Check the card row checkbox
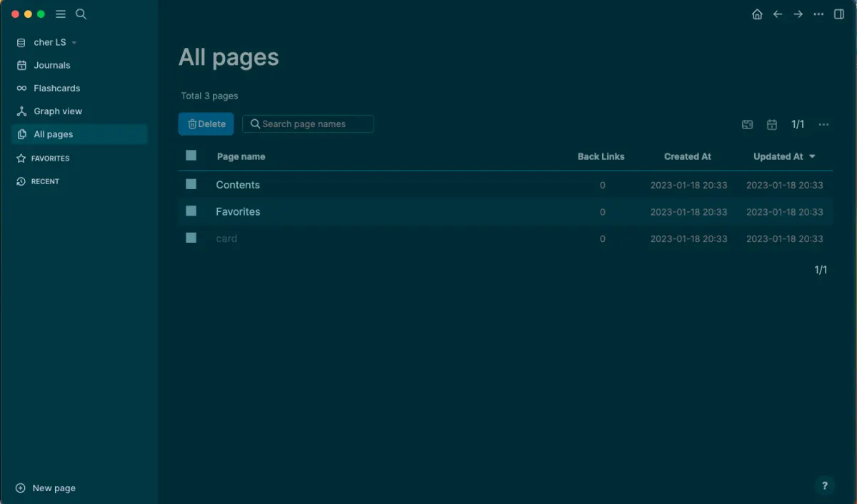 point(191,238)
